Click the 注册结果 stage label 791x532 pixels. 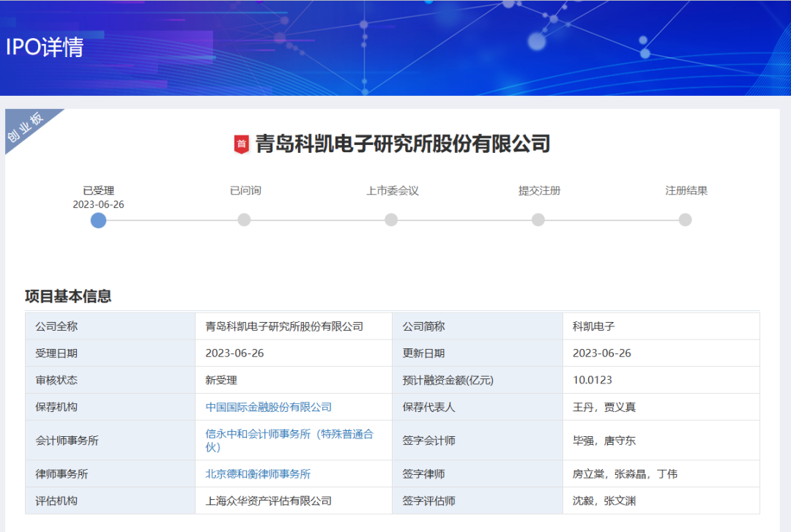click(x=686, y=190)
